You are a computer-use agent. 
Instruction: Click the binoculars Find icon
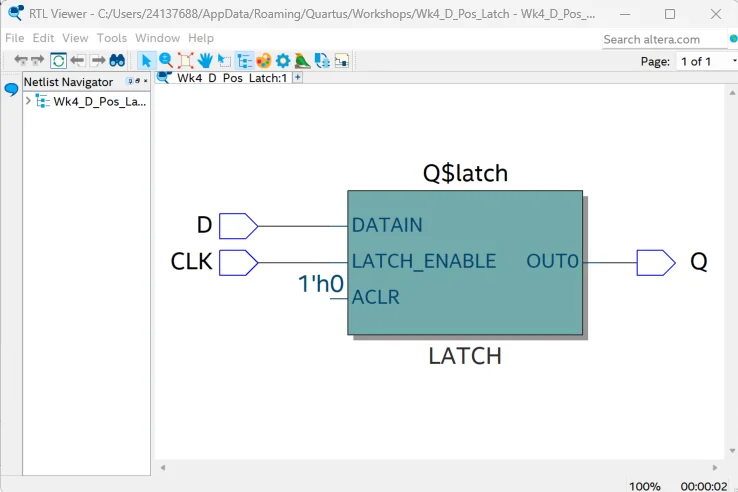(117, 60)
